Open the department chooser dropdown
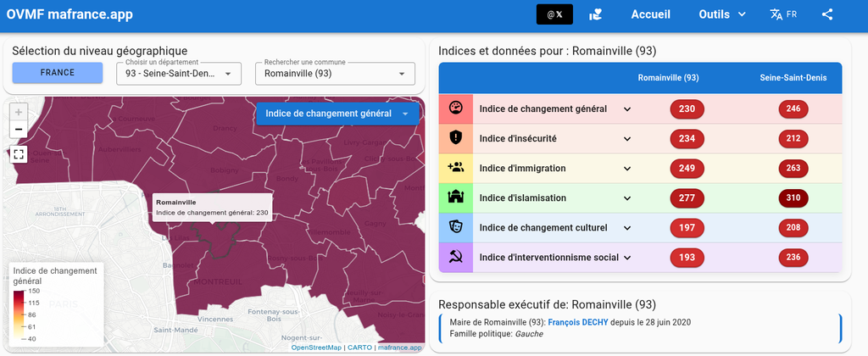 pyautogui.click(x=179, y=74)
